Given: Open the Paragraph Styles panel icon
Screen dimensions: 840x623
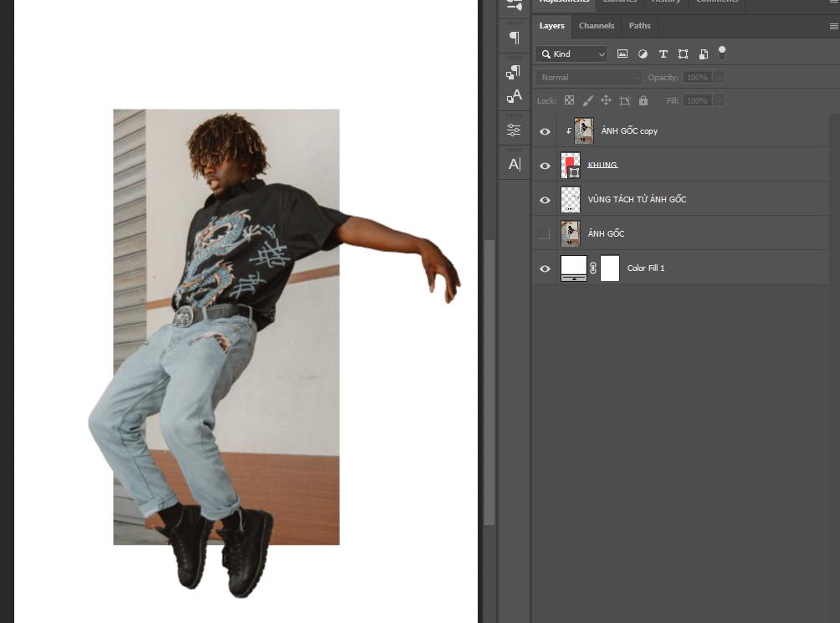Looking at the screenshot, I should coord(514,72).
